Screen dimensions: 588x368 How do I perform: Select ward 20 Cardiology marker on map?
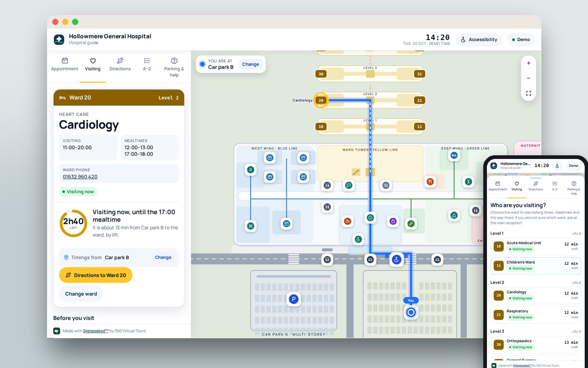[321, 100]
